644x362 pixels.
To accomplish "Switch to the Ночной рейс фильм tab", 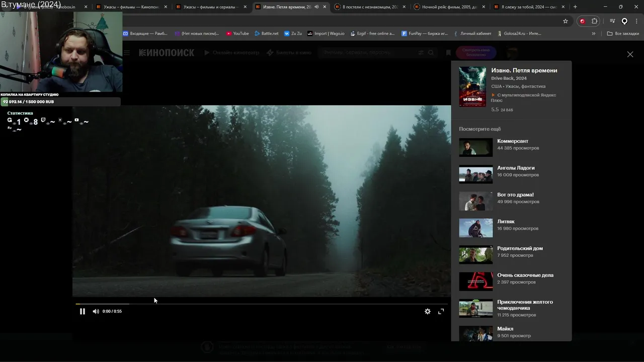I will click(449, 7).
